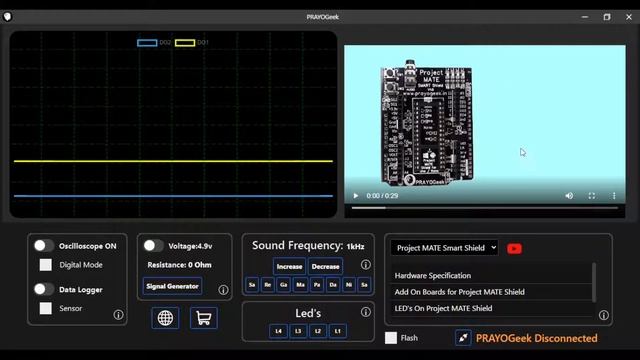
Task: Click the yellow DO1 trace line
Action: point(173,161)
